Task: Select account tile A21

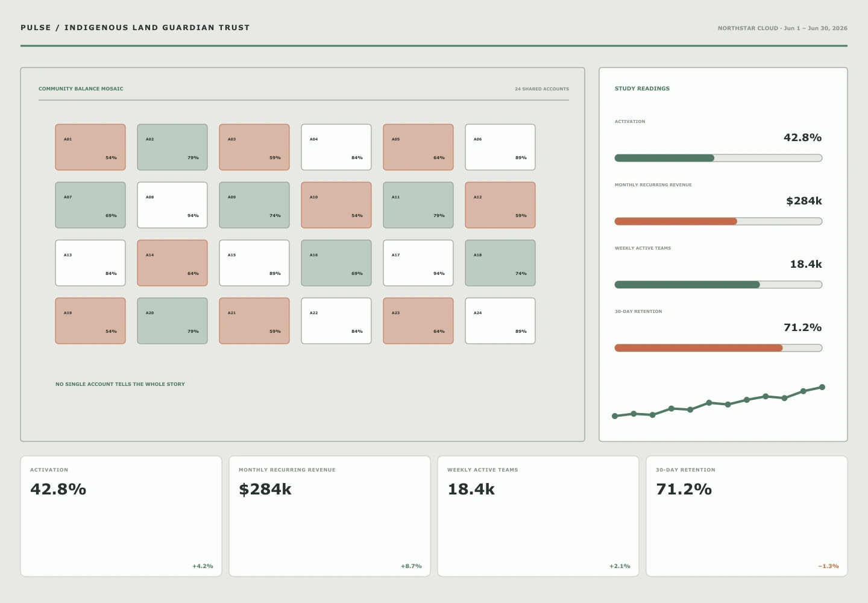Action: pos(254,321)
